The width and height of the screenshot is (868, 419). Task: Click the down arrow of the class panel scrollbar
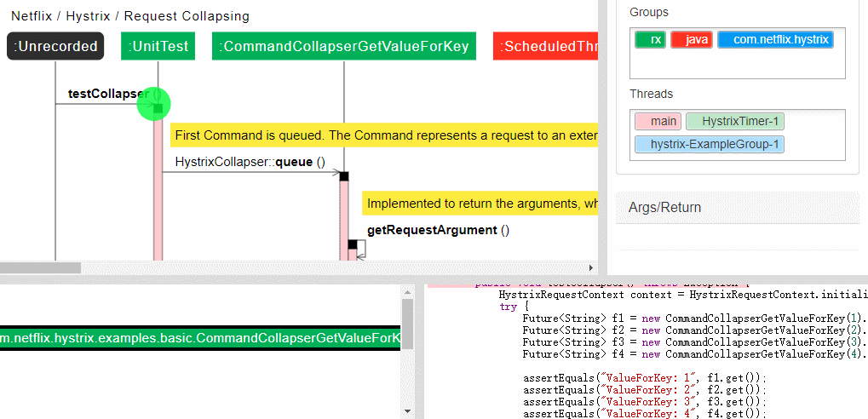click(x=407, y=411)
